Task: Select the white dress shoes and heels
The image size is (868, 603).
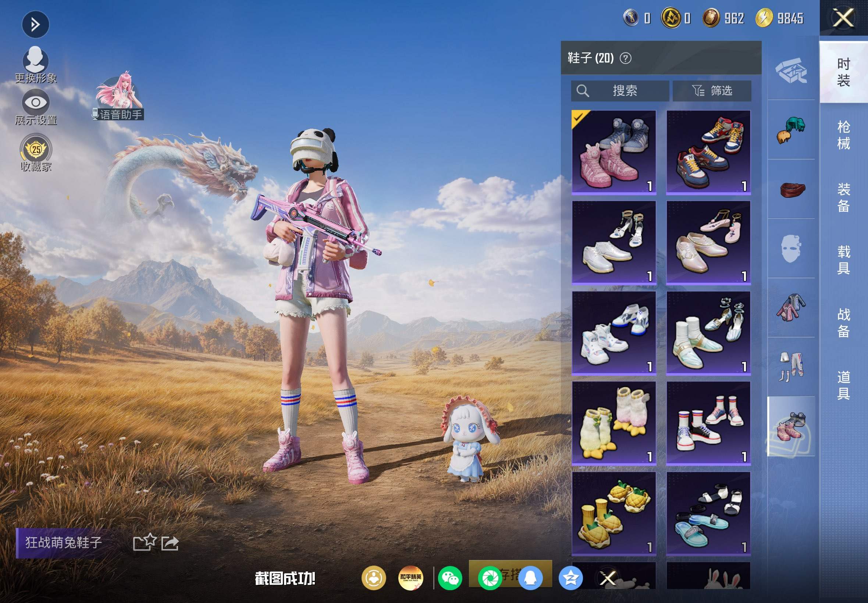Action: (x=614, y=243)
